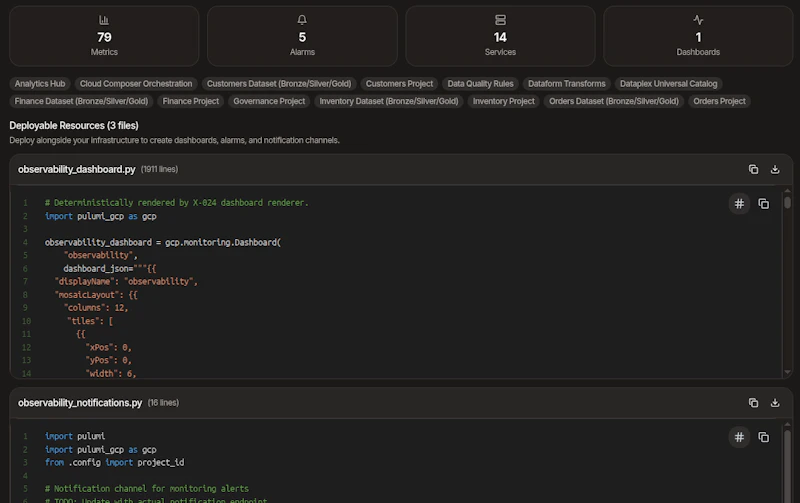This screenshot has width=800, height=503.
Task: Copy code inside observability_dashboard.py code block
Action: click(x=763, y=204)
